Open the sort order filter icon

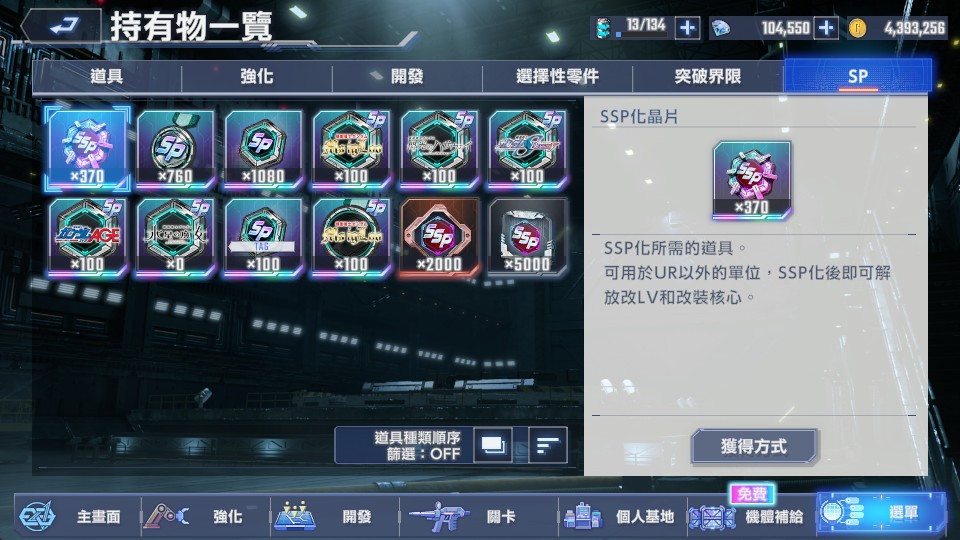[547, 445]
